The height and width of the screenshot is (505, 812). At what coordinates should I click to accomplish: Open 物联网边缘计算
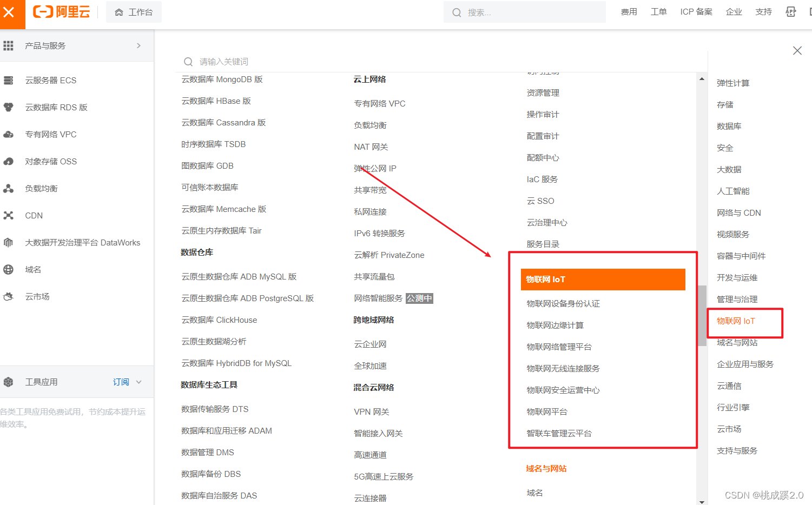[555, 325]
